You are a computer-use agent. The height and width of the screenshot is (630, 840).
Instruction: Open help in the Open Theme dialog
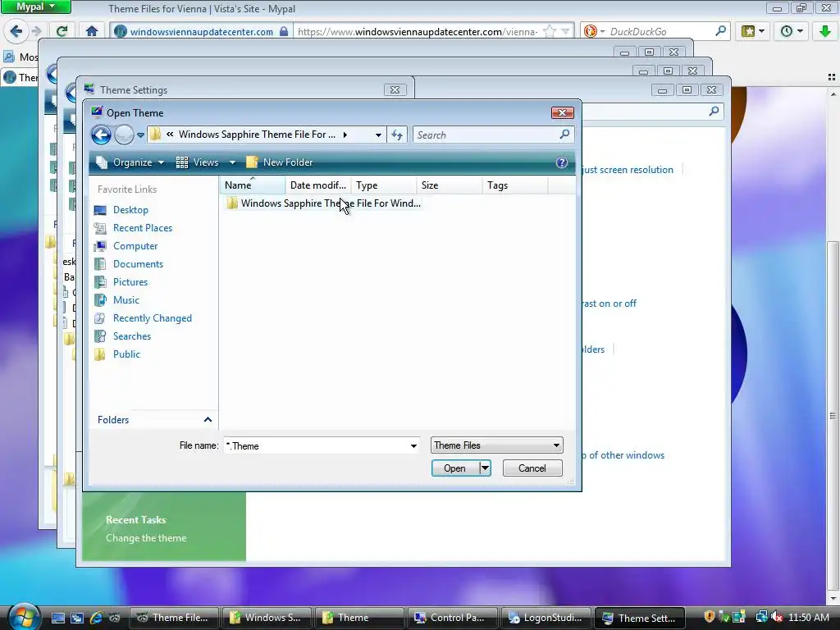click(x=561, y=162)
